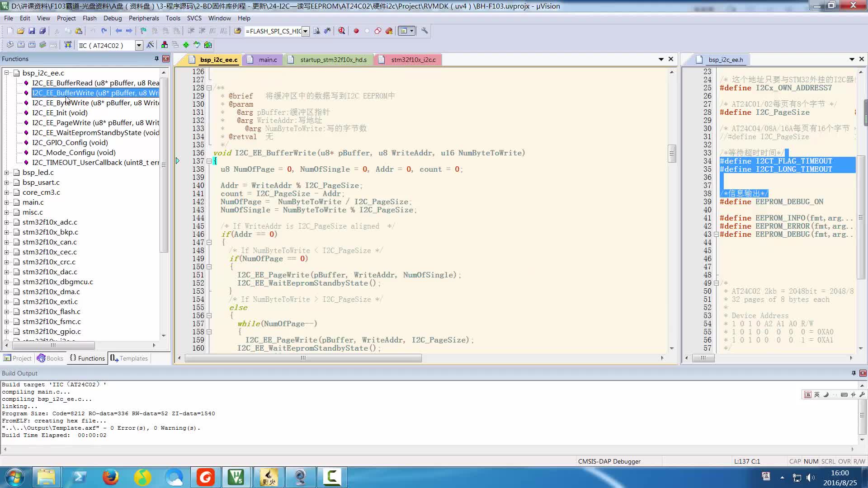Save all files icon
868x488 pixels.
[x=42, y=31]
